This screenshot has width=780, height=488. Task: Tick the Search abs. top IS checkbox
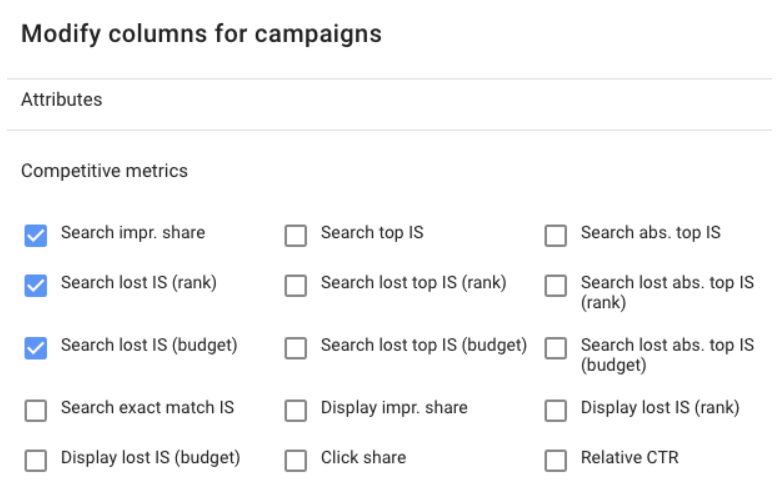556,236
